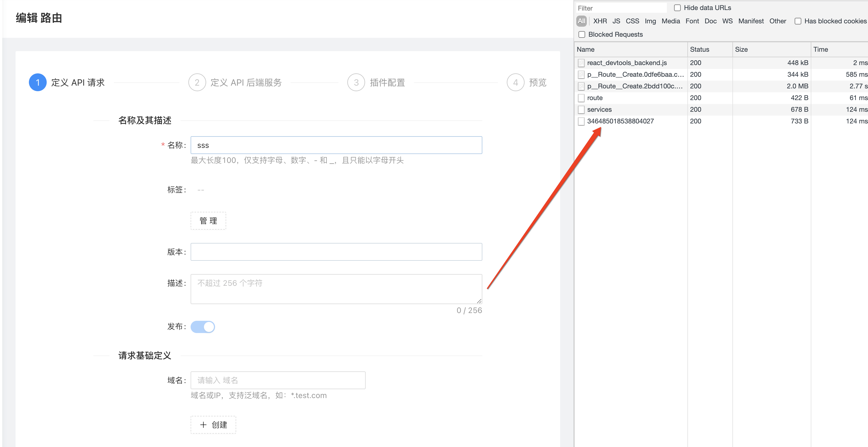Click step 3 circle for plugin config

point(356,82)
